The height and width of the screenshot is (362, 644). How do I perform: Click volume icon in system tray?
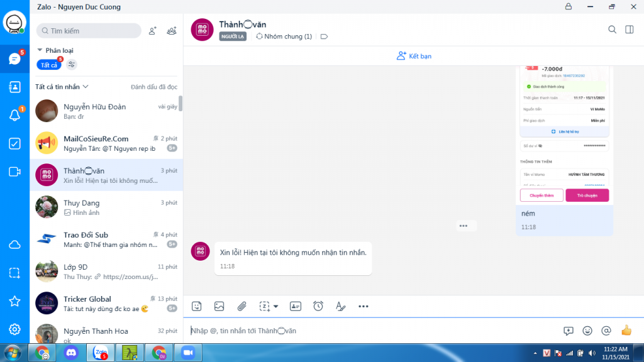pyautogui.click(x=592, y=353)
